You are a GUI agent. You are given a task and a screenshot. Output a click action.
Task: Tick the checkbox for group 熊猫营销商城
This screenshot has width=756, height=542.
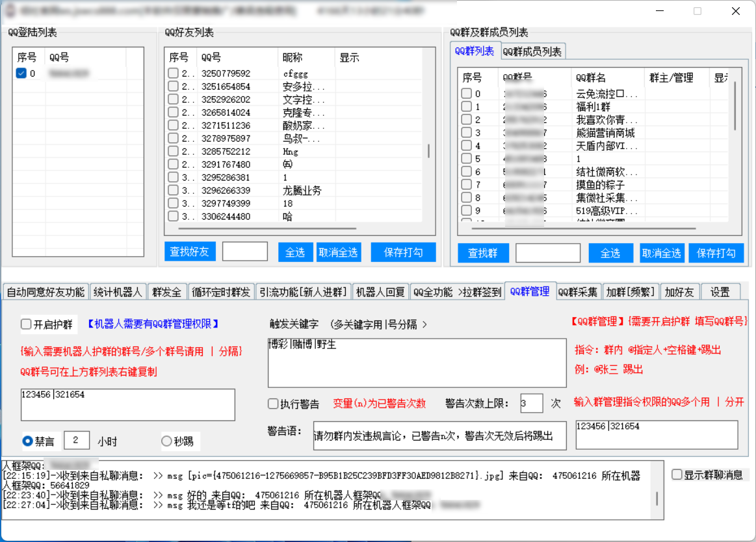tap(466, 133)
